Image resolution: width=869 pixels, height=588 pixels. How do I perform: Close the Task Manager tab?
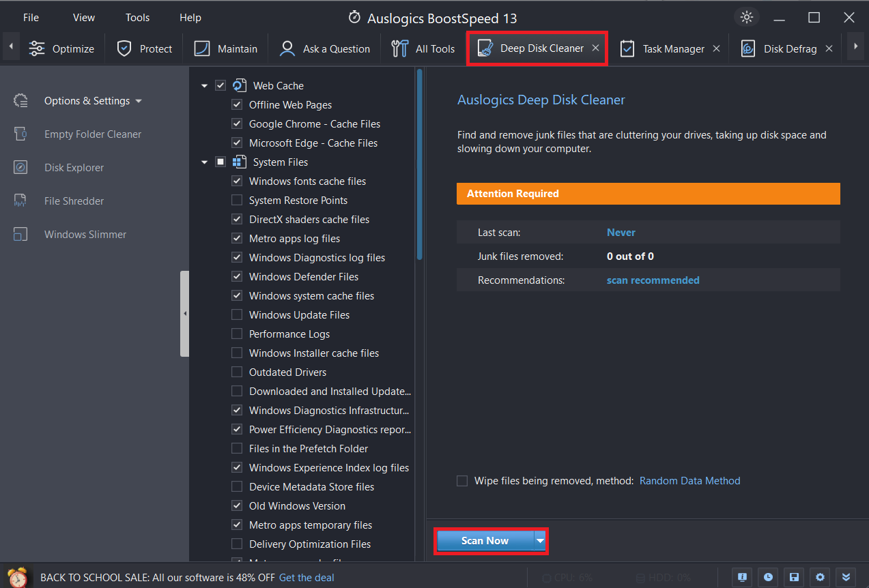(x=716, y=48)
